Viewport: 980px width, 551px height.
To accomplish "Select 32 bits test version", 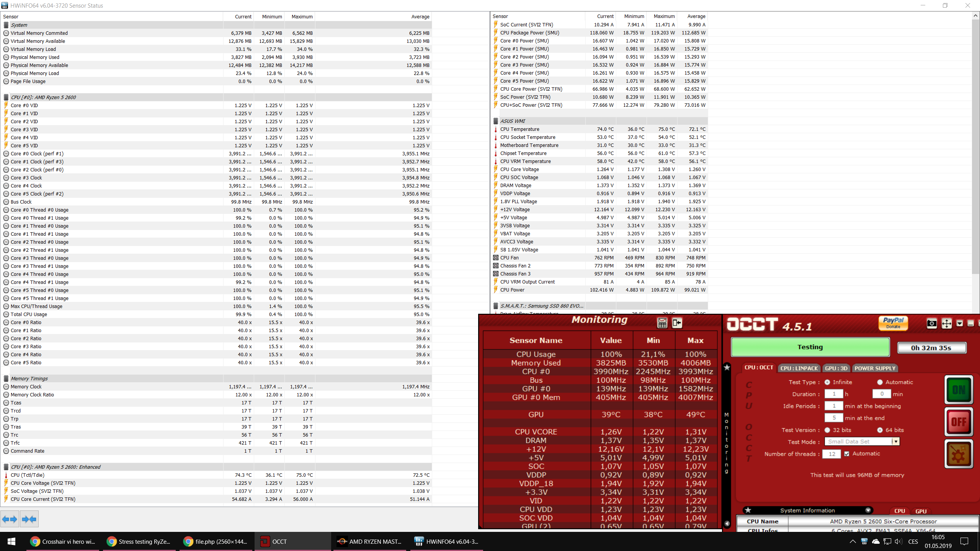I will pyautogui.click(x=827, y=430).
